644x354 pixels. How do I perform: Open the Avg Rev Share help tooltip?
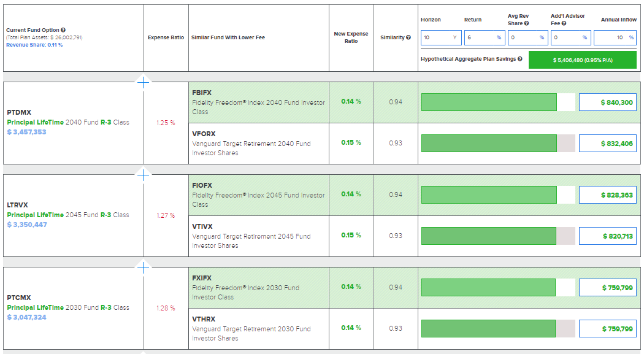point(526,23)
